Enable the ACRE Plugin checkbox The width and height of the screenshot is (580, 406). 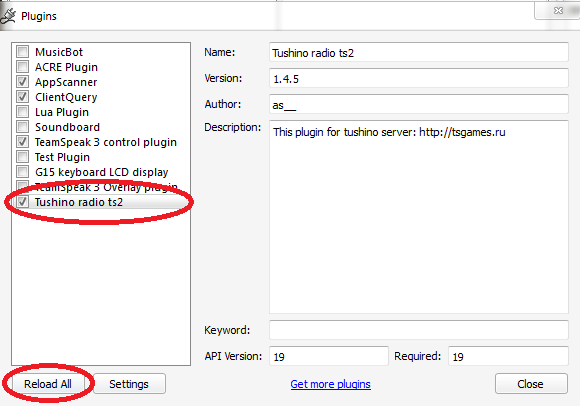pyautogui.click(x=23, y=67)
